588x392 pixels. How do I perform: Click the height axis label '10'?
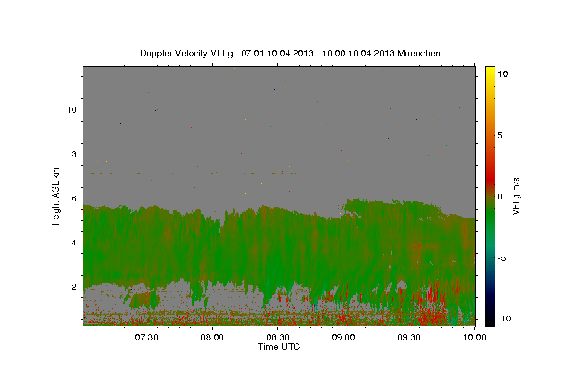(71, 110)
